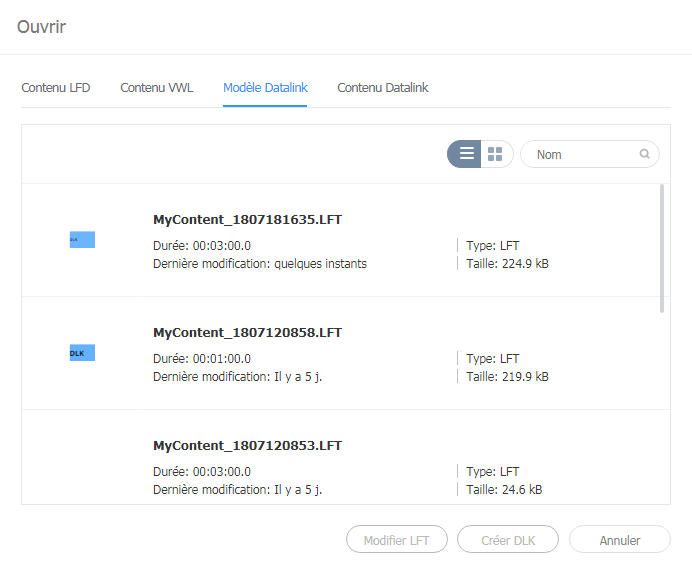Viewport: 692px width, 570px height.
Task: Select DLK thumbnail of MyContent_1807120858.LFT
Action: click(x=82, y=353)
